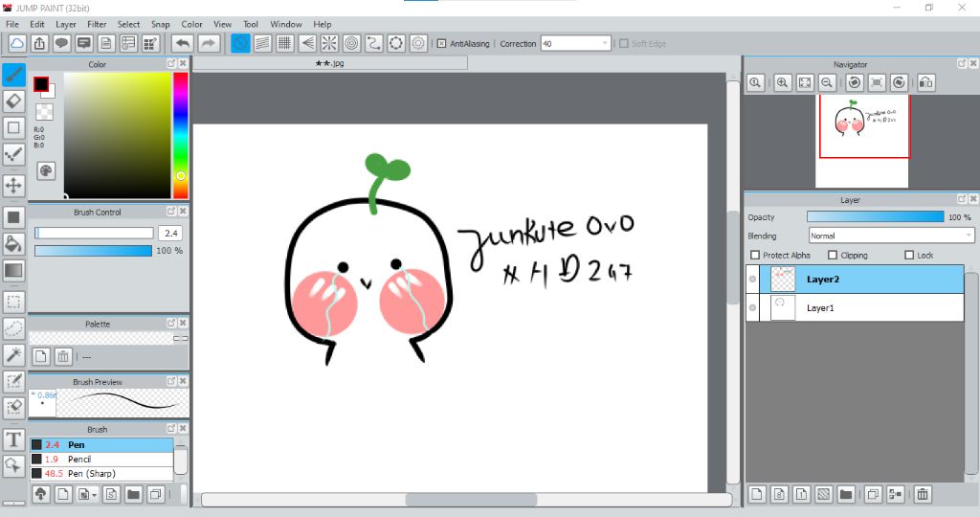Enable the crisscross grid snap

tap(285, 43)
